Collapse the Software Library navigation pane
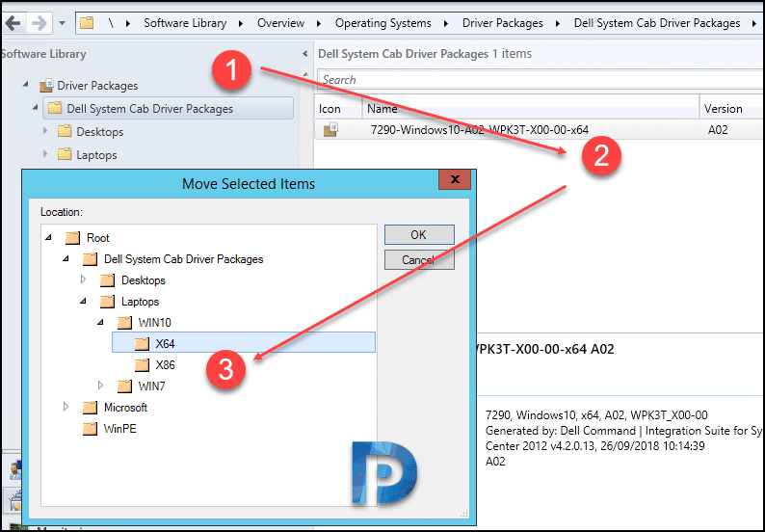 point(304,54)
